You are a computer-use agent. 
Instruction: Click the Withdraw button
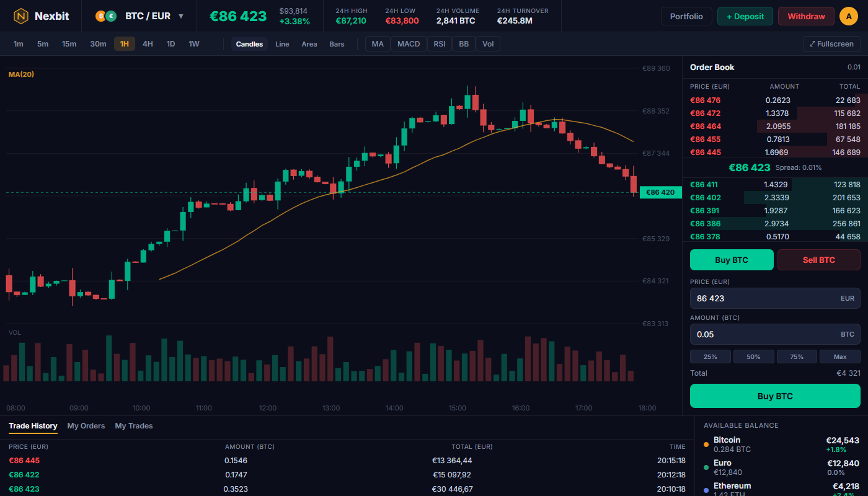[x=806, y=16]
